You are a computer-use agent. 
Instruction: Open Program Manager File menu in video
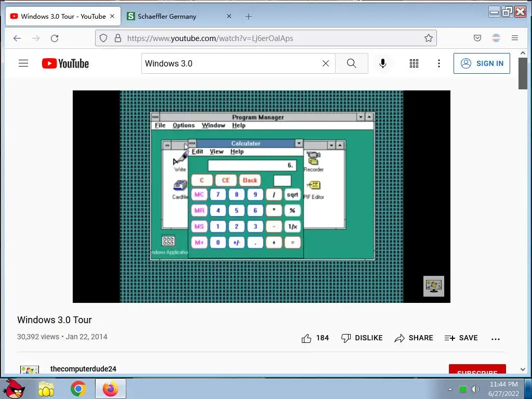click(160, 125)
